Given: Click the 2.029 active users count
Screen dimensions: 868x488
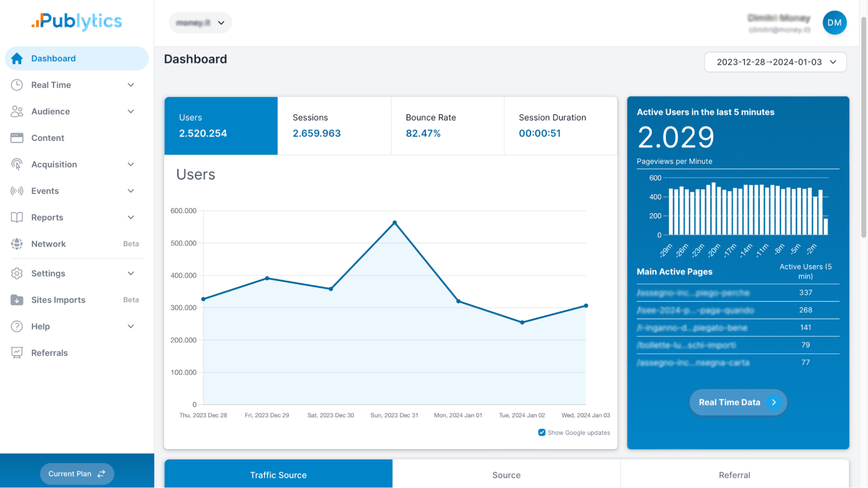Looking at the screenshot, I should click(x=676, y=138).
